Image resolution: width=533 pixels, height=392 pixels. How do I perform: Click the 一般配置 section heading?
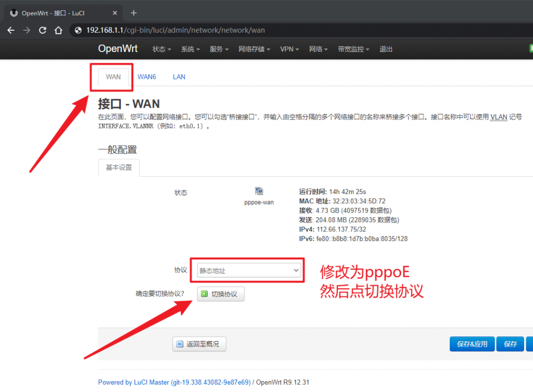tap(118, 150)
